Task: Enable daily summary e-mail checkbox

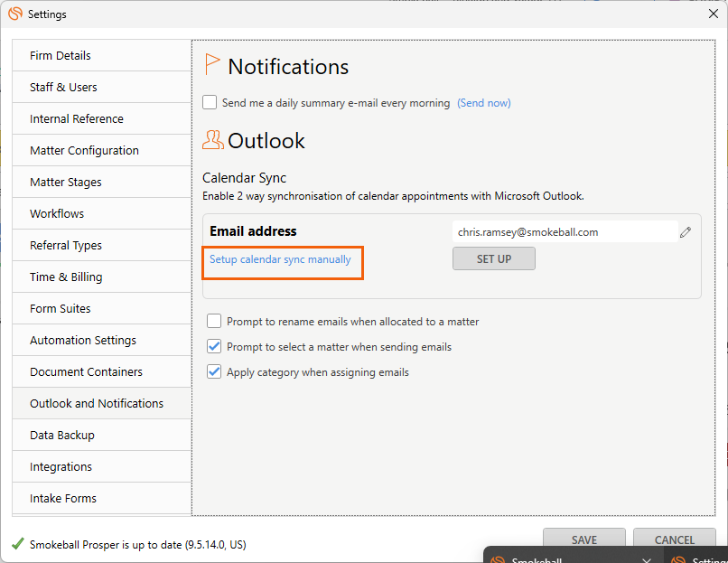Action: coord(210,102)
